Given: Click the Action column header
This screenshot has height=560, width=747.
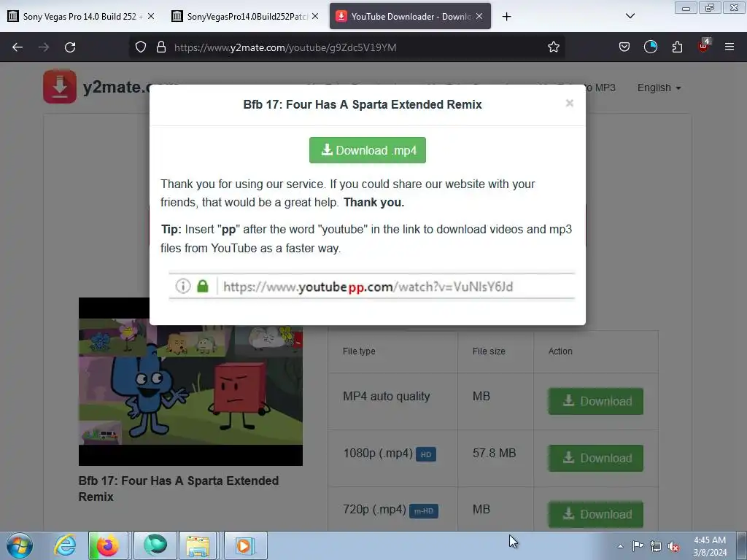Looking at the screenshot, I should [560, 351].
